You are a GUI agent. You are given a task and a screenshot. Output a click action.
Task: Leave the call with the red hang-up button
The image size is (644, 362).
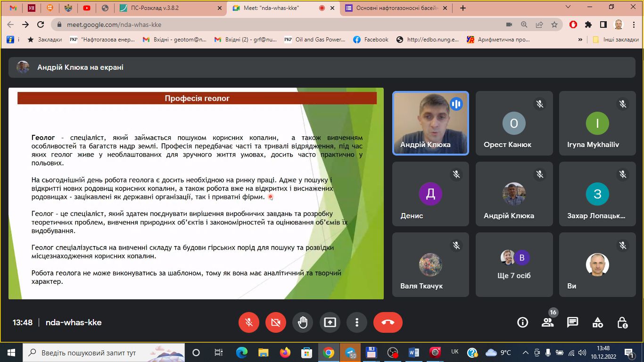(388, 322)
